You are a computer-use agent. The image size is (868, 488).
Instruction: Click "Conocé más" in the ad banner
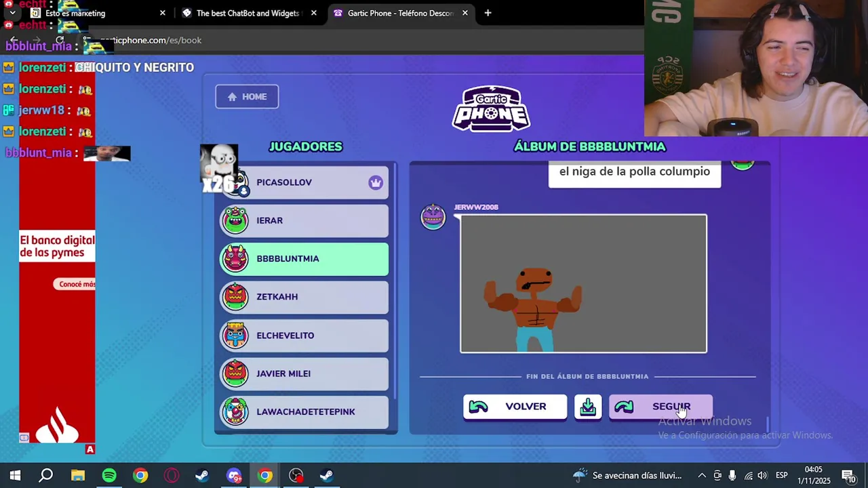point(76,284)
